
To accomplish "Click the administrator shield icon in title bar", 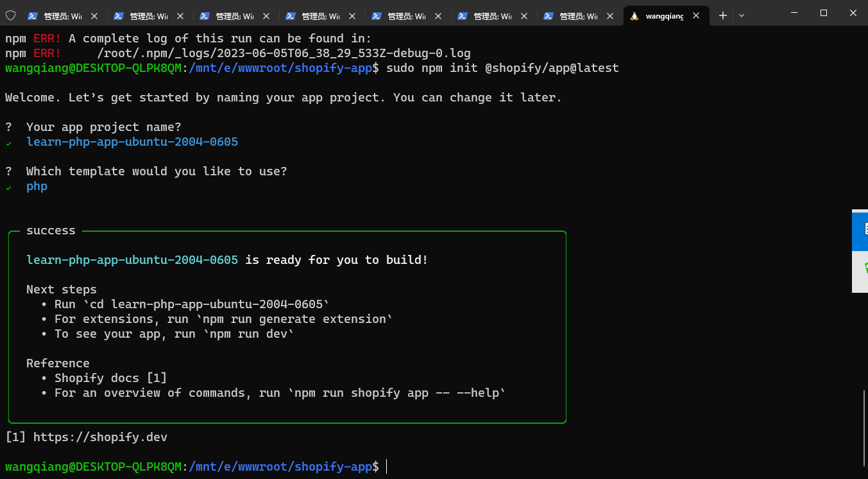I will (10, 15).
